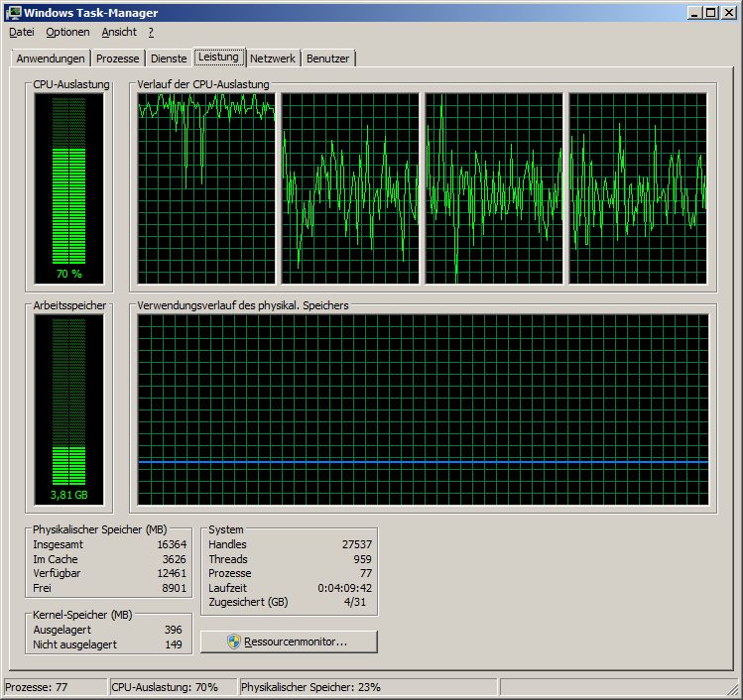Click the first CPU core history graph

206,188
